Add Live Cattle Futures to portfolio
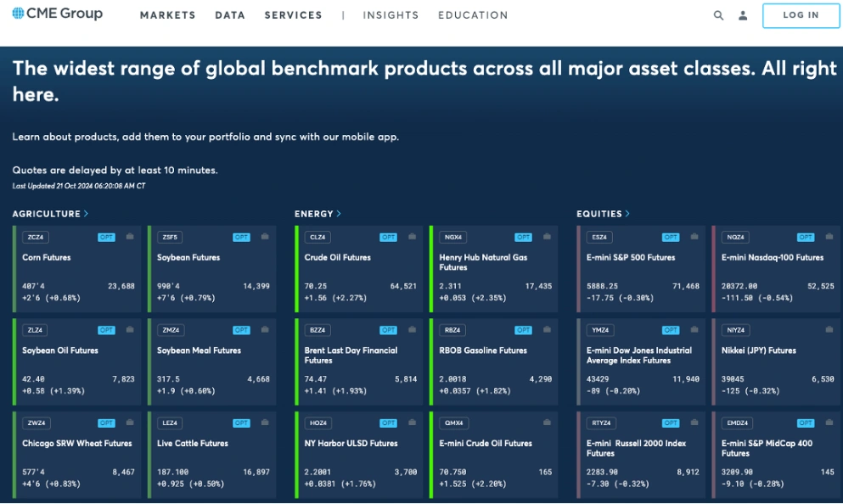 (x=265, y=423)
